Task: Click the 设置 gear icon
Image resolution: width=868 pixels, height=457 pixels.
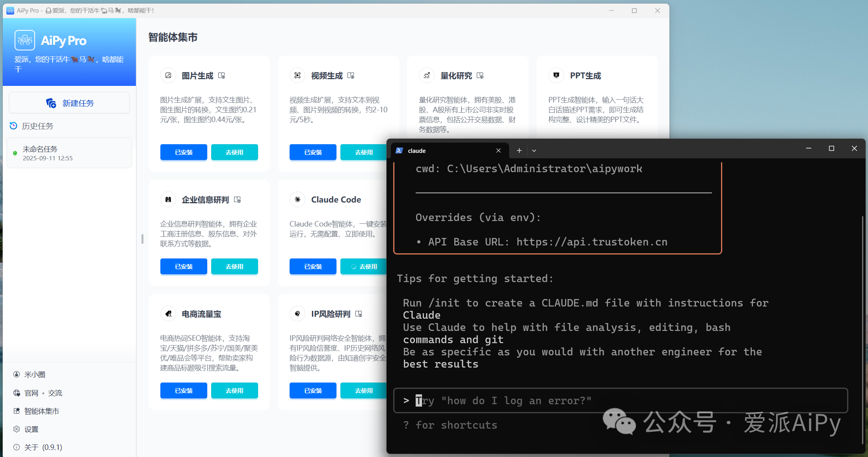Action: (x=17, y=429)
